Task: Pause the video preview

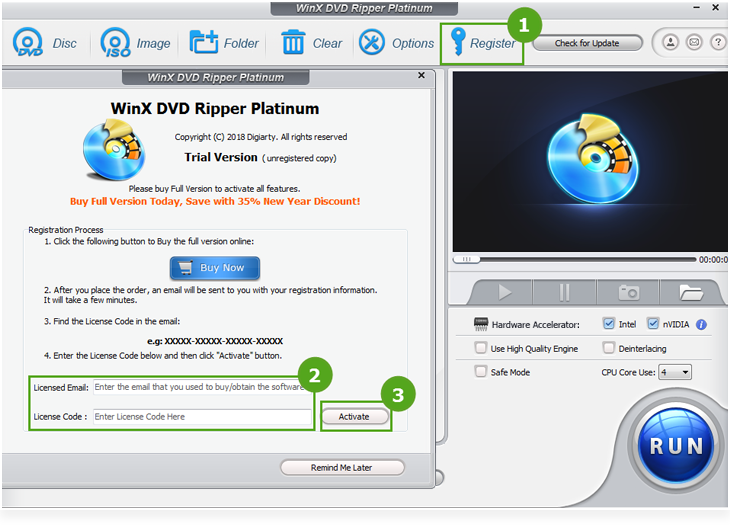Action: [564, 293]
